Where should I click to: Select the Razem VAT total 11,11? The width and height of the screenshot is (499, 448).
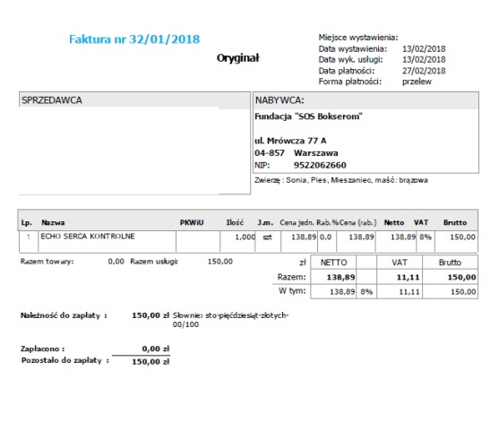pyautogui.click(x=408, y=278)
